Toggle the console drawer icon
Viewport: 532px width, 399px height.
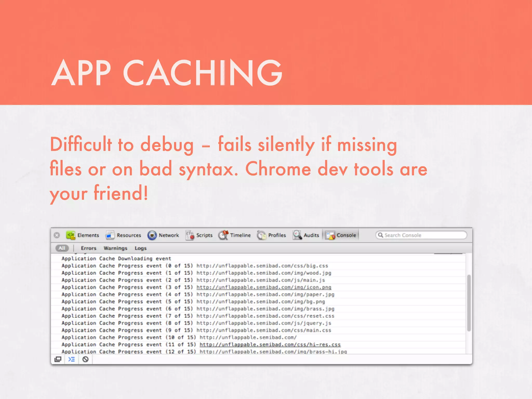71,359
